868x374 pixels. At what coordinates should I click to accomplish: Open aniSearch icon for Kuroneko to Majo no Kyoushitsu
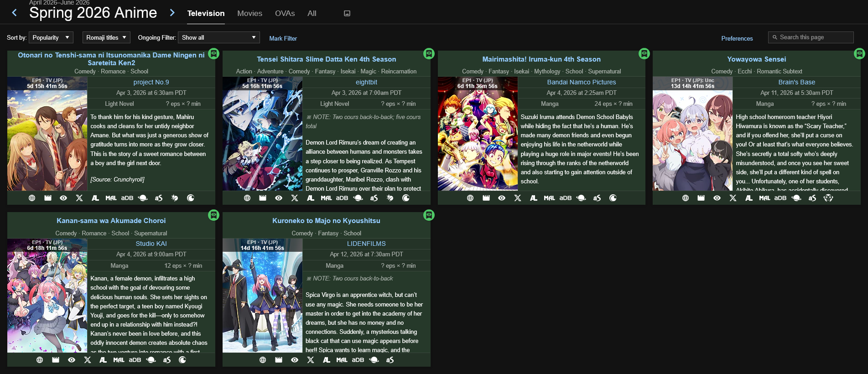point(390,360)
